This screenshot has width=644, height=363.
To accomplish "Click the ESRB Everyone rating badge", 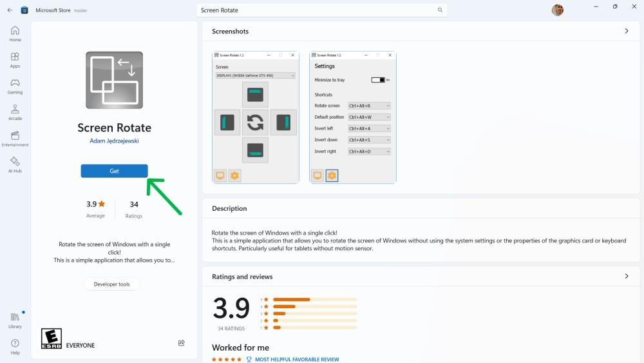I will coord(52,338).
